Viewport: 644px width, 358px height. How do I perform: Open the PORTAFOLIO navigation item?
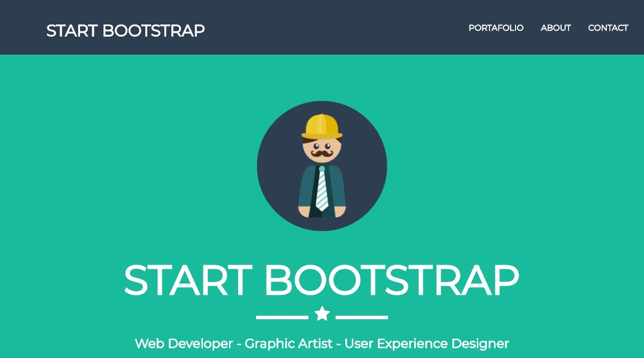496,28
